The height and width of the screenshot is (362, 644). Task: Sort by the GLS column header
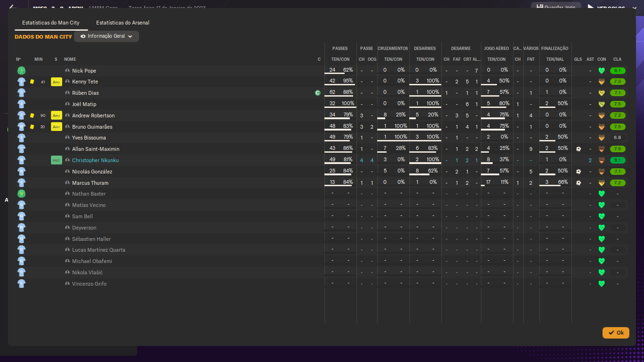pyautogui.click(x=578, y=59)
